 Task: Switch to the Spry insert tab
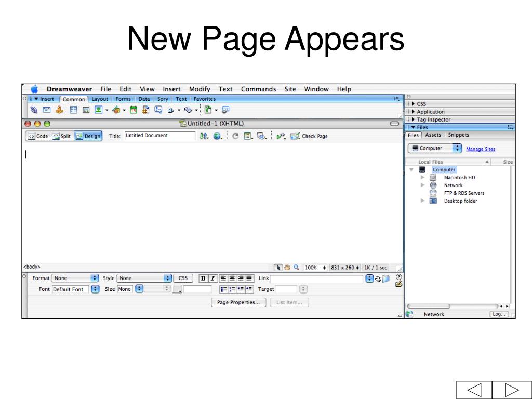[x=163, y=99]
